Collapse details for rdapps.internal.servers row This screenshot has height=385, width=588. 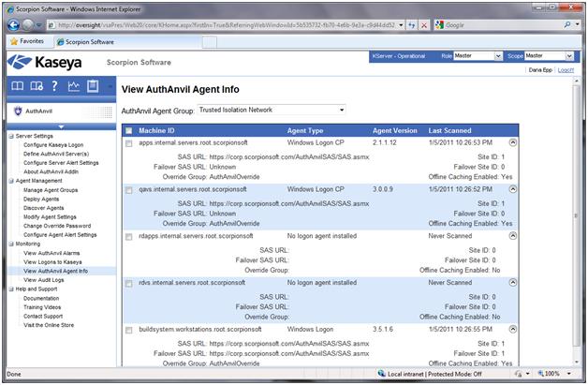[x=512, y=236]
